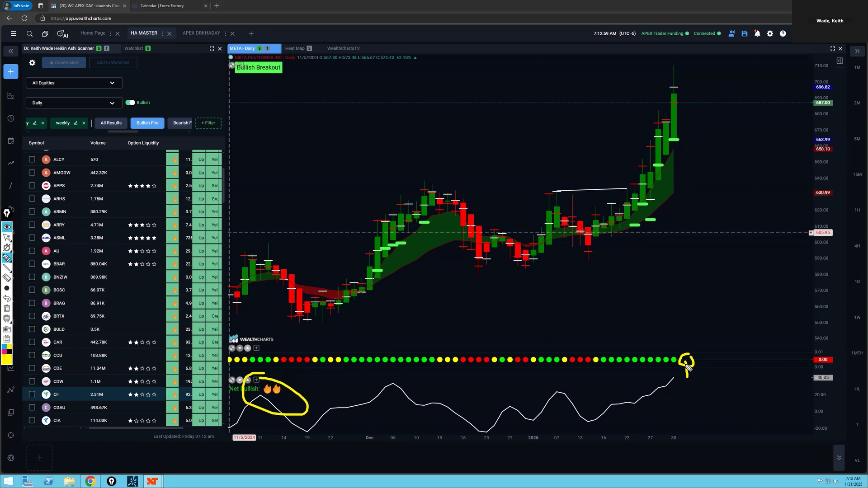Screen dimensions: 868x488
Task: Open HA MASTER tab options menu
Action: [162, 33]
